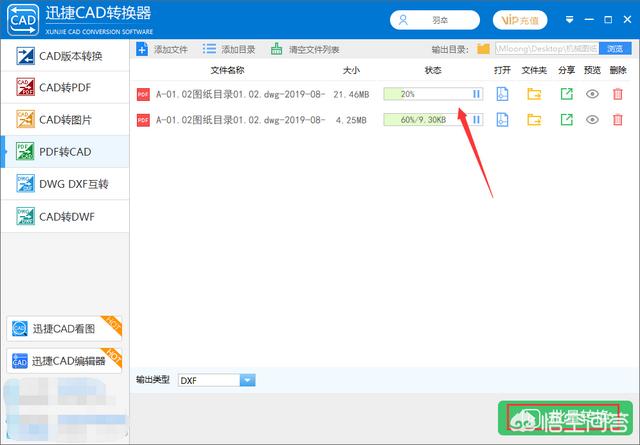Share the first converted file
640x445 pixels.
tap(567, 94)
